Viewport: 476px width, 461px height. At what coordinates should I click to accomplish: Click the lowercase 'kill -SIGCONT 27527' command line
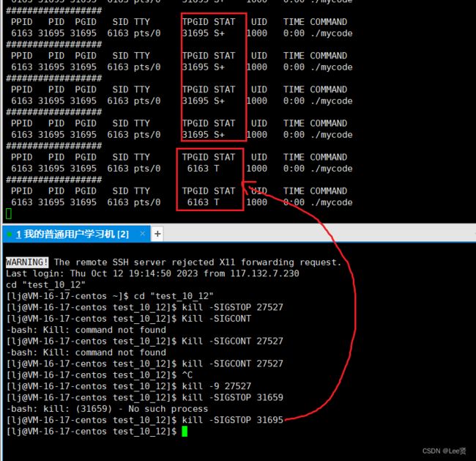(x=144, y=363)
